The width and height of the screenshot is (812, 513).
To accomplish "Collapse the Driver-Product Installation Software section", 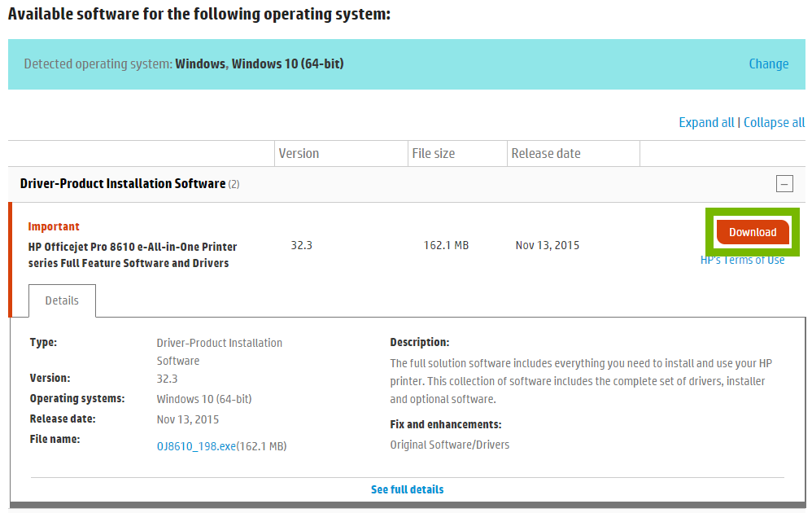I will point(784,183).
